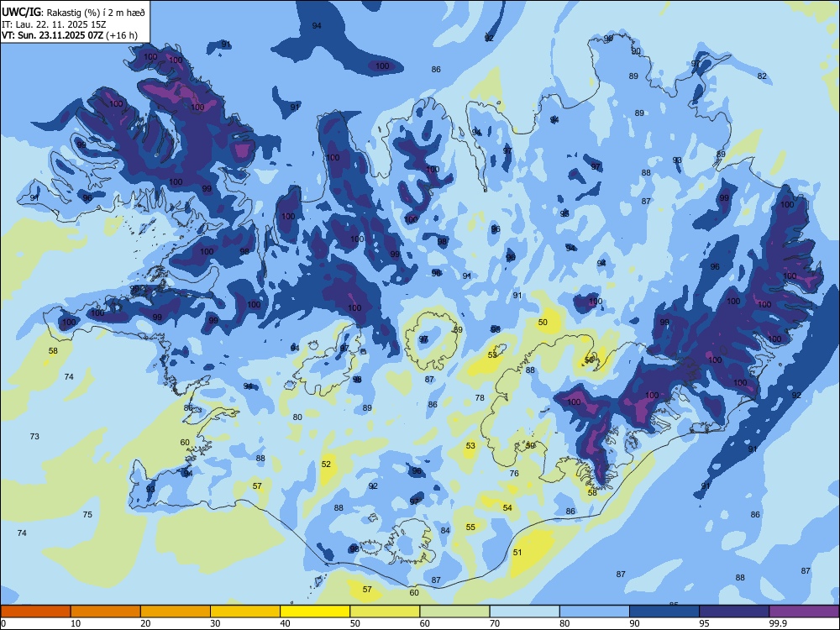Click the title 'UWC/IG: Rakastig (%) í 2 m hæð'
The width and height of the screenshot is (840, 630).
click(x=73, y=13)
